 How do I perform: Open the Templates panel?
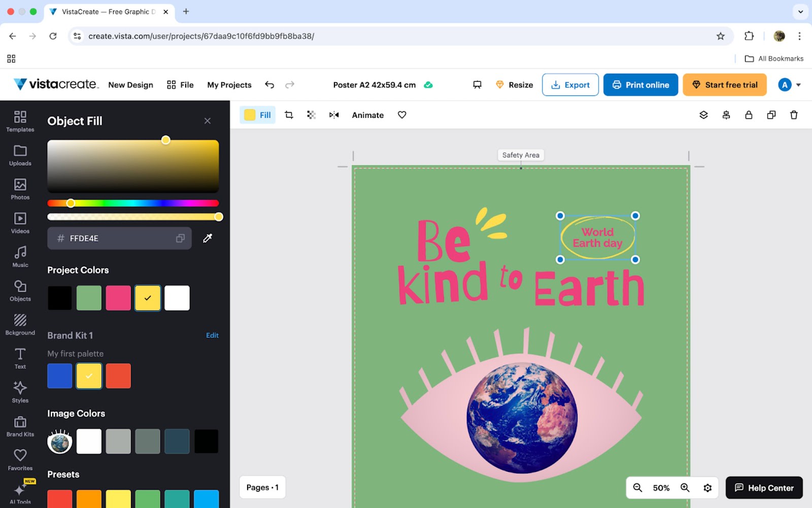click(20, 122)
